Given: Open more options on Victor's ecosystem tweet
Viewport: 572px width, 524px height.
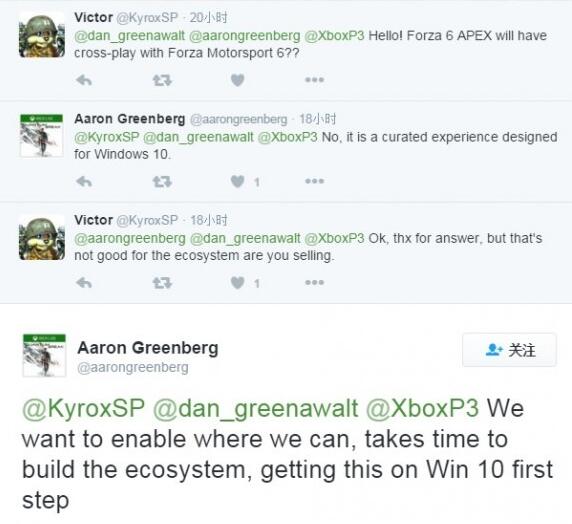Looking at the screenshot, I should (314, 283).
